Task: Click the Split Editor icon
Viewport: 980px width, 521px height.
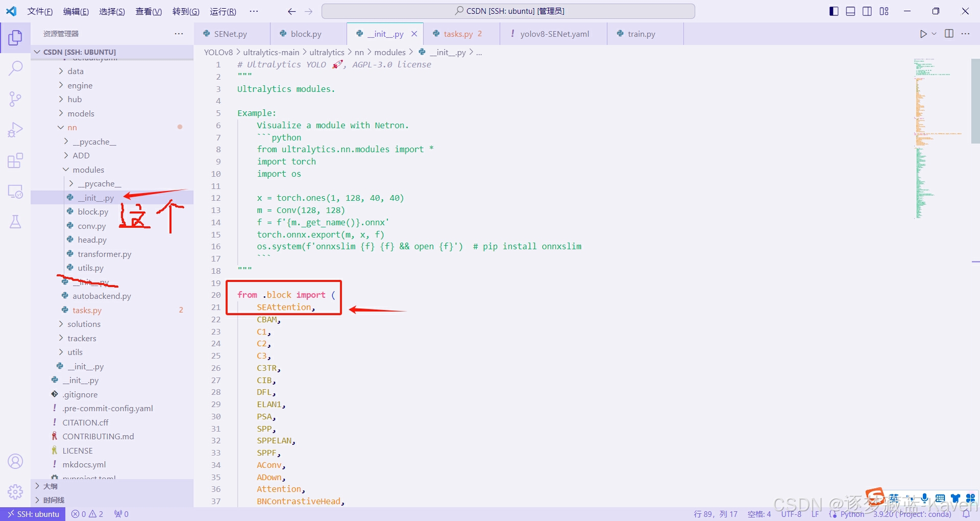Action: [x=949, y=34]
